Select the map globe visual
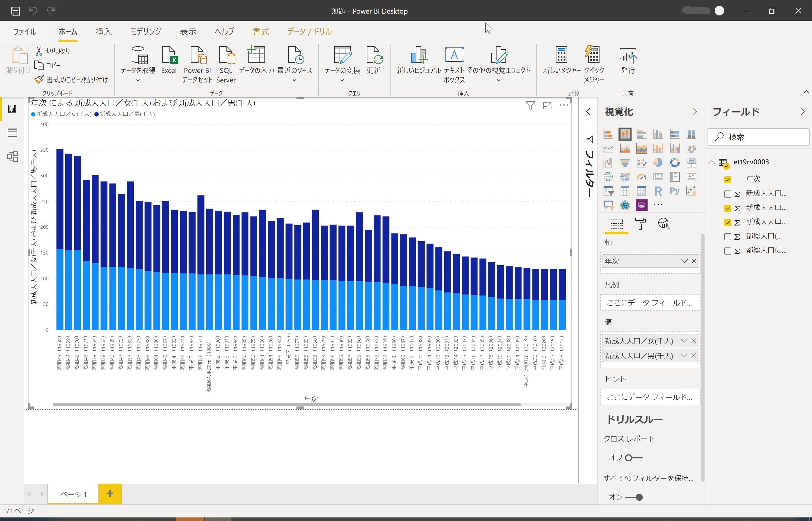The width and height of the screenshot is (812, 521). (x=608, y=177)
